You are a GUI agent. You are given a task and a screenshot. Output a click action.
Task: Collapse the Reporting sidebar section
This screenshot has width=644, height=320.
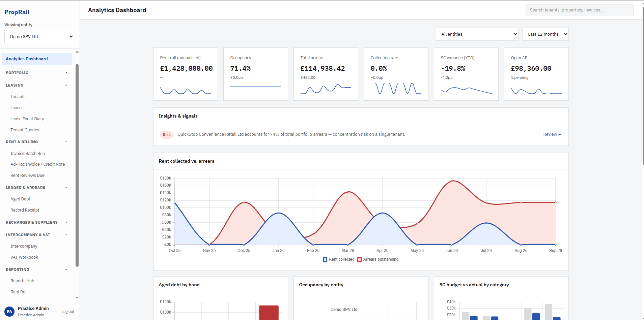(36, 269)
